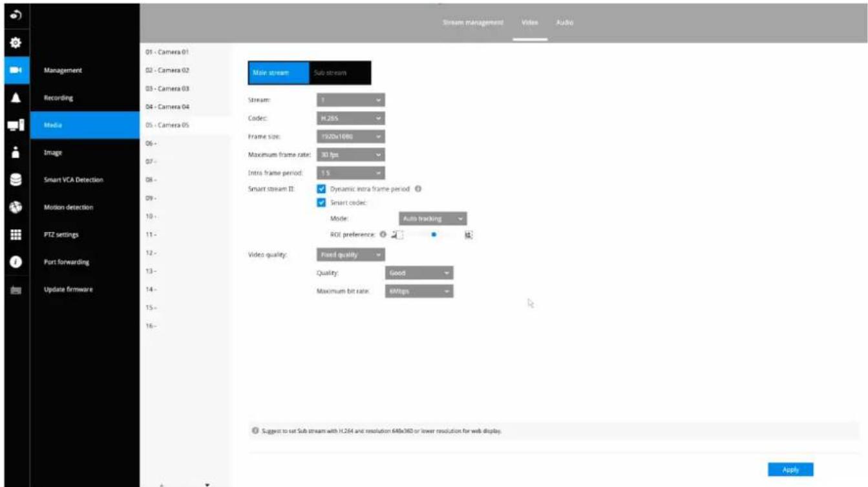The height and width of the screenshot is (487, 868).
Task: Select the camera icon in the sidebar
Action: [x=16, y=70]
